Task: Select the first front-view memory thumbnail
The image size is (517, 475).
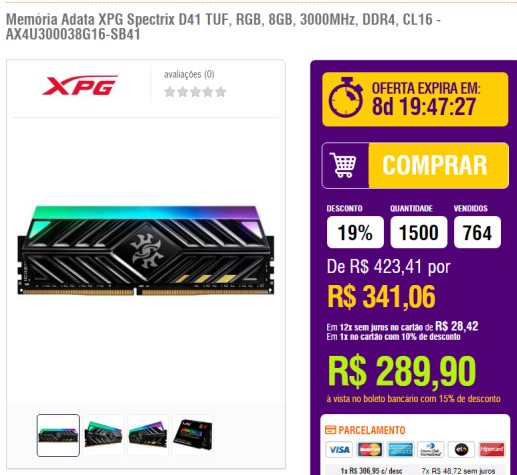Action: (x=58, y=435)
